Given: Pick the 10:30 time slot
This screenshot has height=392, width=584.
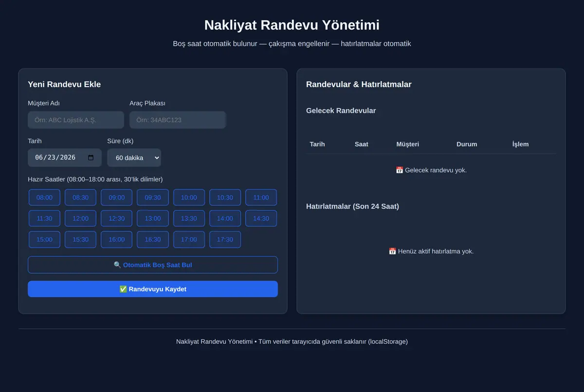Looking at the screenshot, I should [225, 197].
